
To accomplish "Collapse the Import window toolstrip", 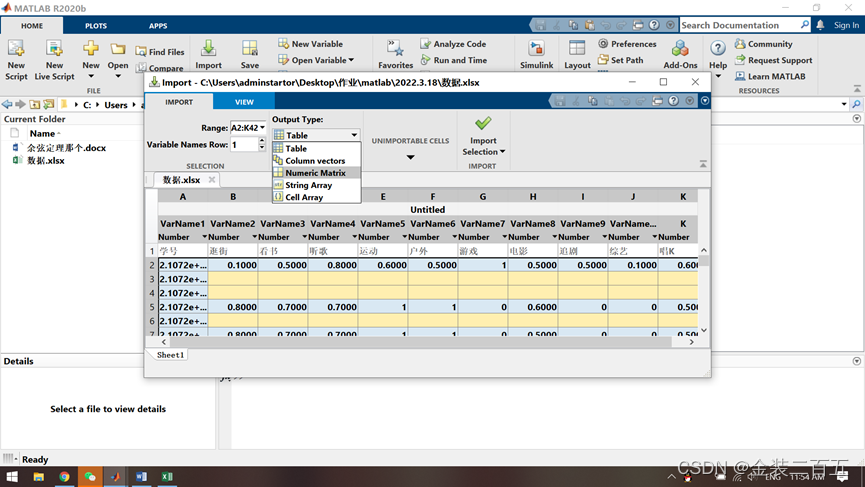I will [x=703, y=164].
